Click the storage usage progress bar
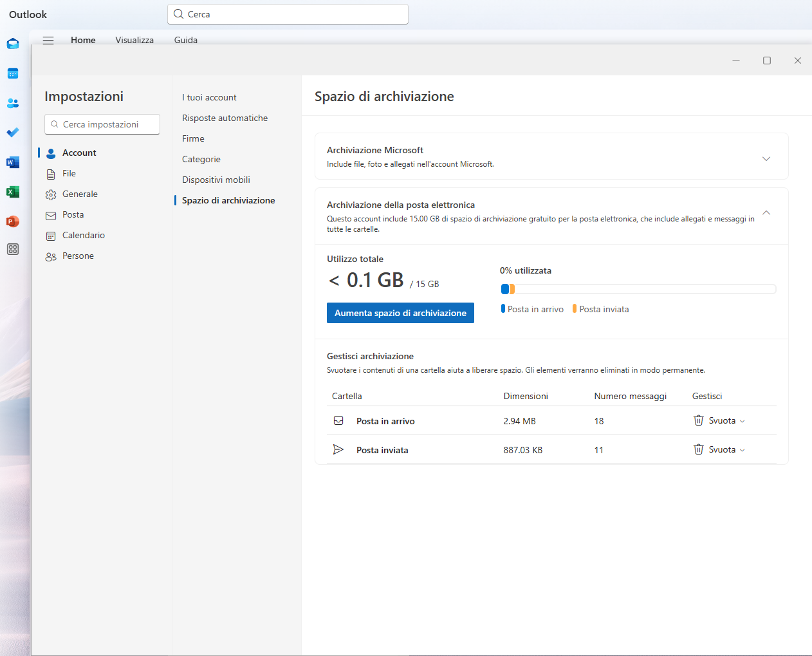The height and width of the screenshot is (656, 812). [638, 289]
